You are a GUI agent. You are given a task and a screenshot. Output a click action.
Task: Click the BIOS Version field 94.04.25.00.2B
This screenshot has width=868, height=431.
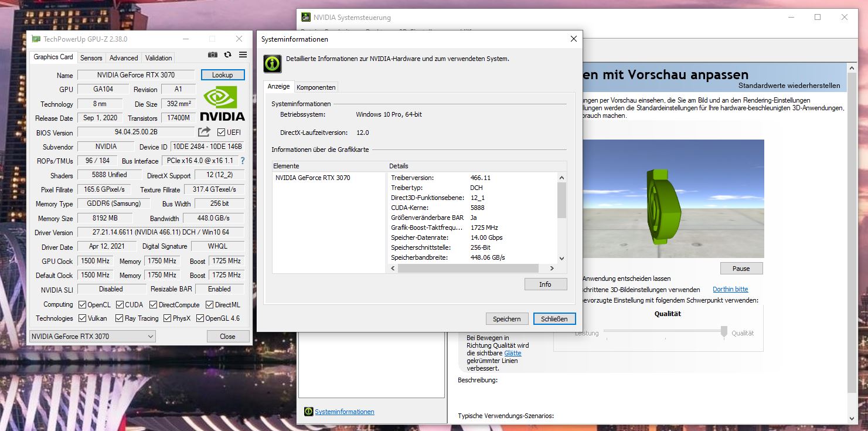coord(136,132)
